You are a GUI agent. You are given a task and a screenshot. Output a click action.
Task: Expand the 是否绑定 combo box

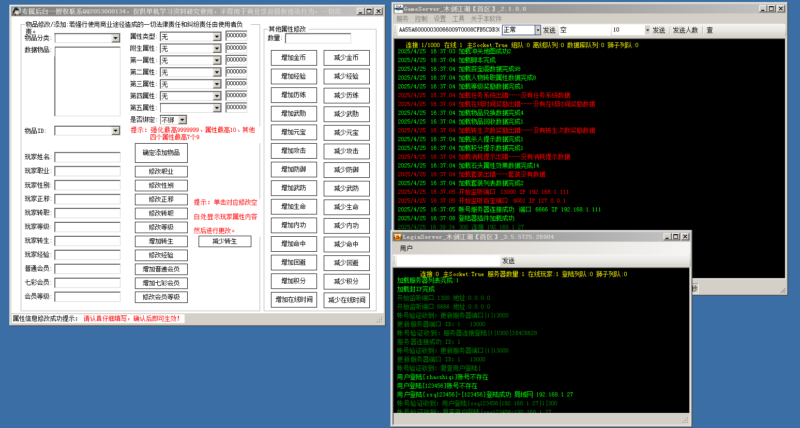tap(182, 119)
